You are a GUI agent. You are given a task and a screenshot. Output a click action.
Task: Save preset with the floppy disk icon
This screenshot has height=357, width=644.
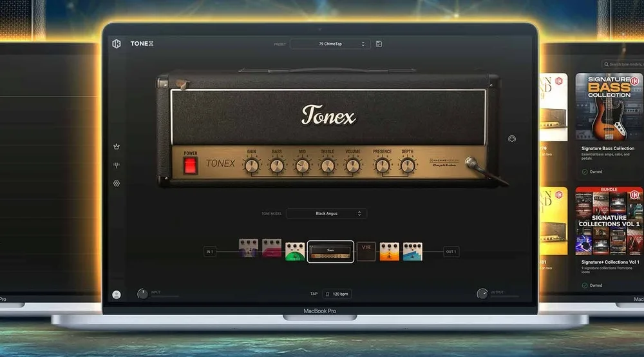[379, 44]
